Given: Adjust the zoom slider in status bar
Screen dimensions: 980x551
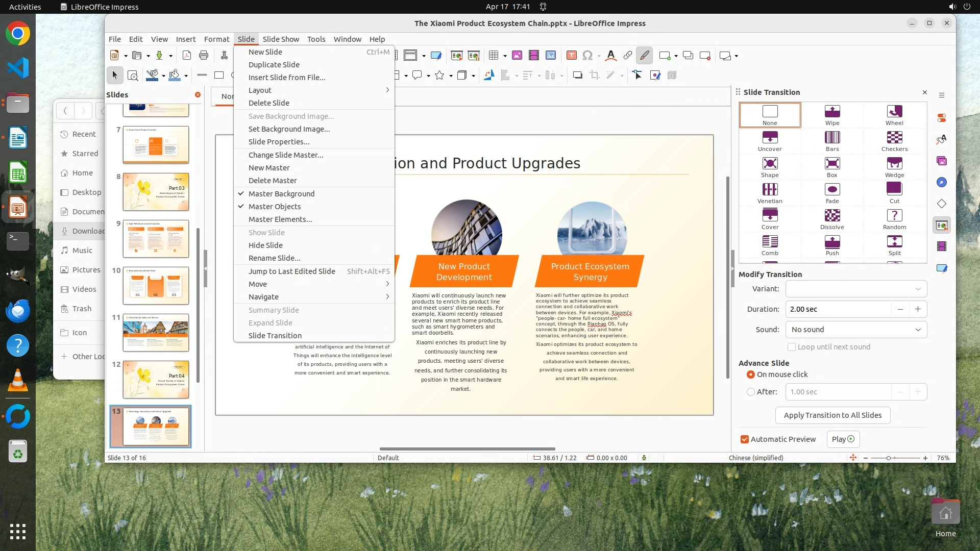Looking at the screenshot, I should [x=889, y=458].
